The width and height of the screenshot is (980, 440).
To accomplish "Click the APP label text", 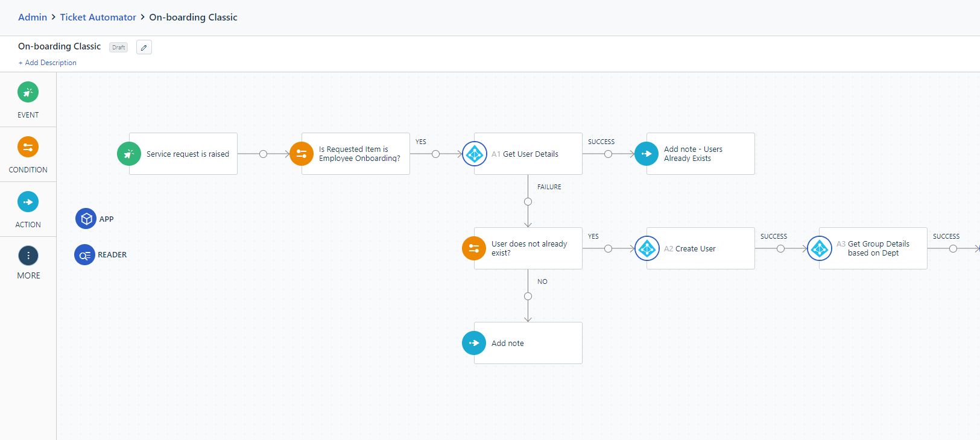I will click(x=107, y=219).
